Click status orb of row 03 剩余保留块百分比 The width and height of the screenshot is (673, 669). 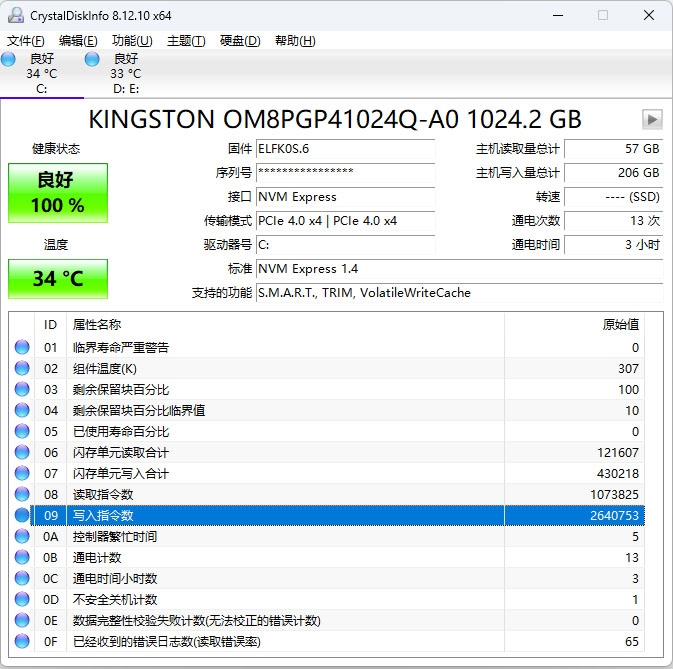(x=22, y=389)
